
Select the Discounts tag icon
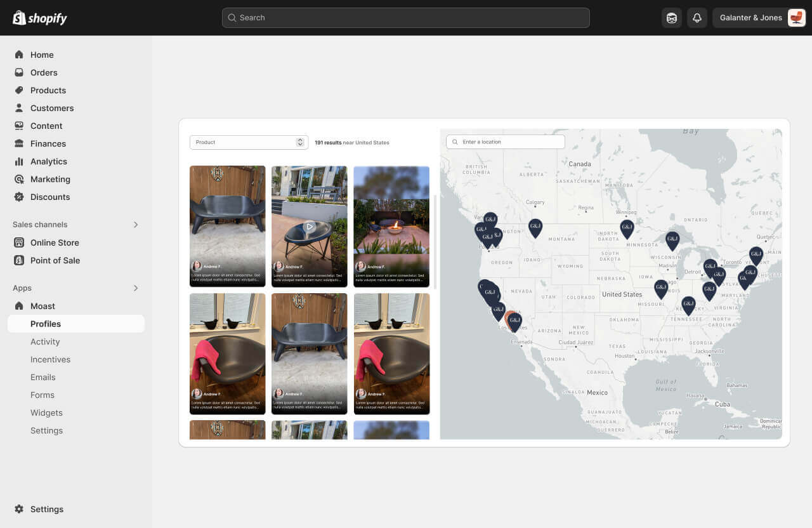point(19,197)
